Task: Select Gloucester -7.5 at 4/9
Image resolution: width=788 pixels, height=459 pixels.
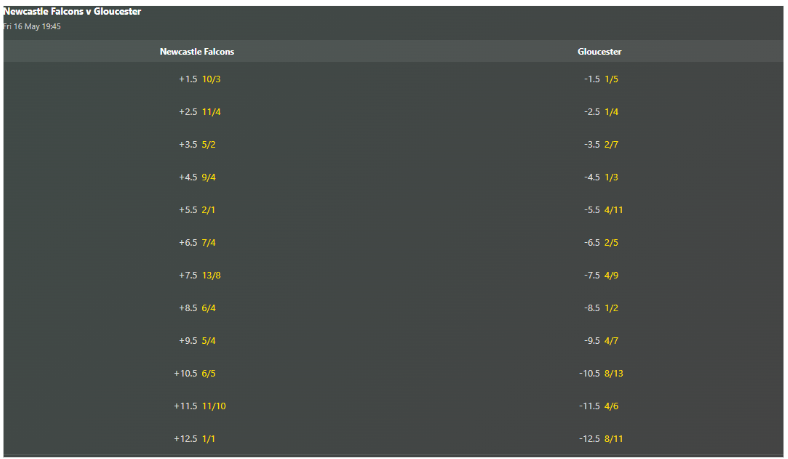Action: coord(601,275)
